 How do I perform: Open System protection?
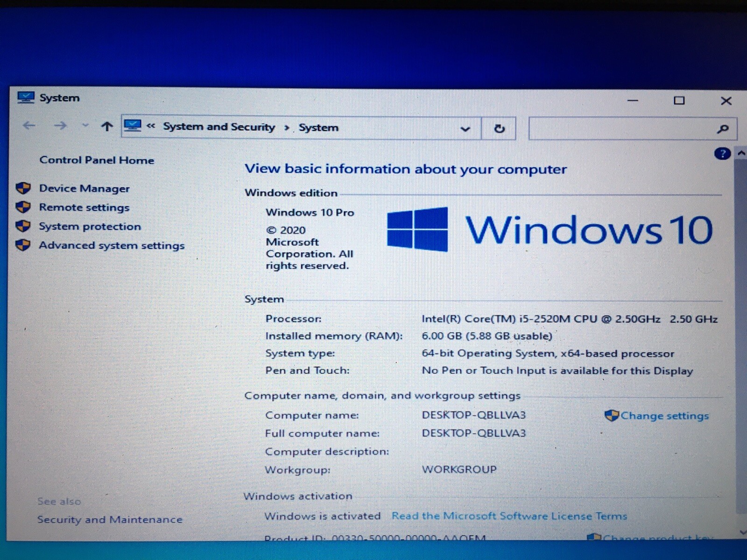pos(90,226)
